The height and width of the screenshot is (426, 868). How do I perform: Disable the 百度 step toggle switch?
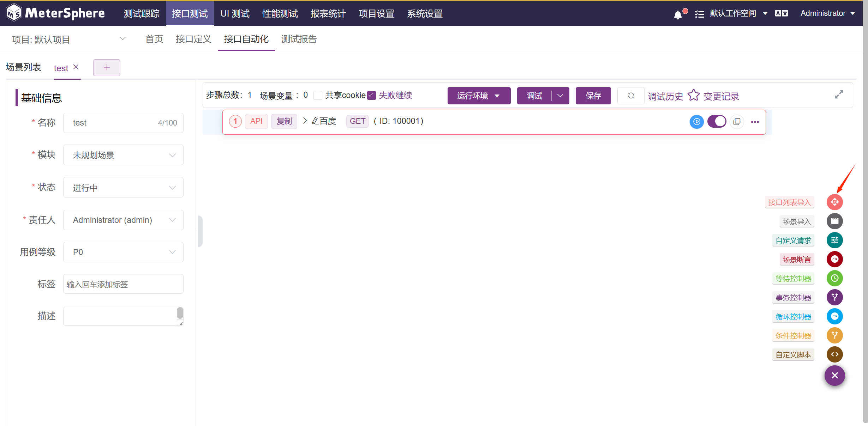(717, 122)
